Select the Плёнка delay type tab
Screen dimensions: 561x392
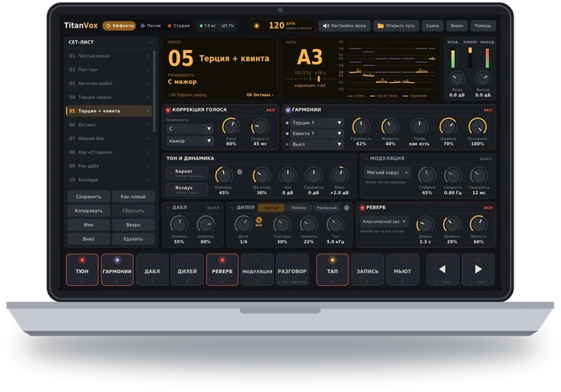pos(299,208)
